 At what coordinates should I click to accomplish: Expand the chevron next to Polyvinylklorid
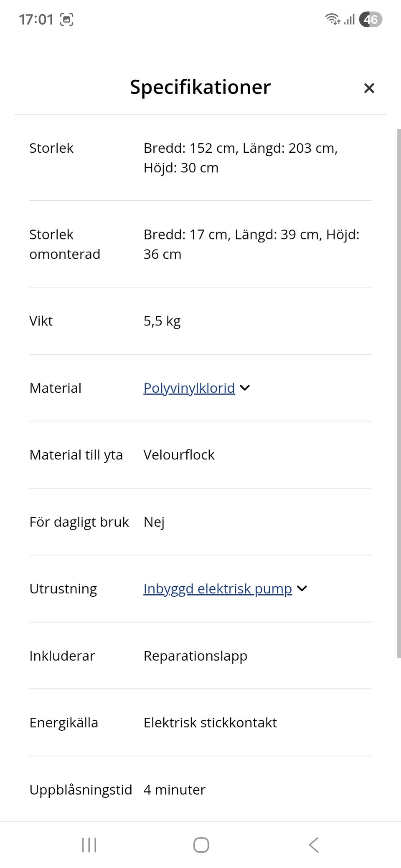245,388
